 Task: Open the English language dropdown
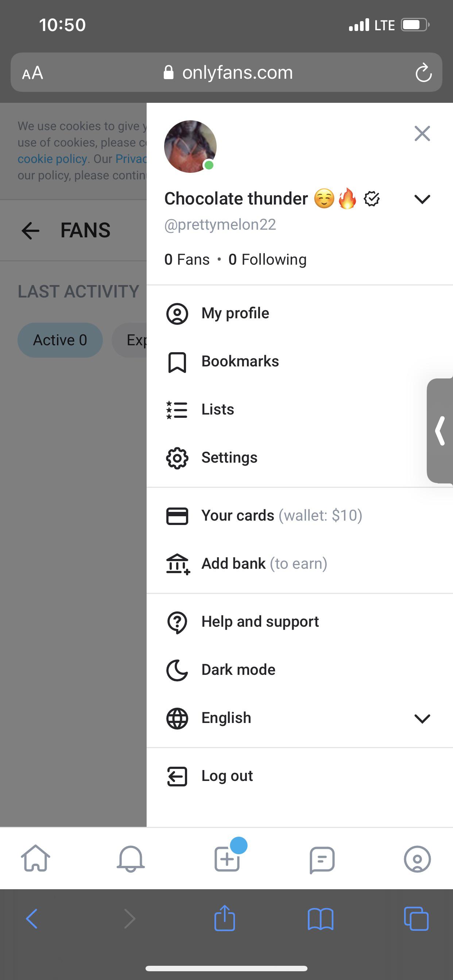(x=300, y=718)
